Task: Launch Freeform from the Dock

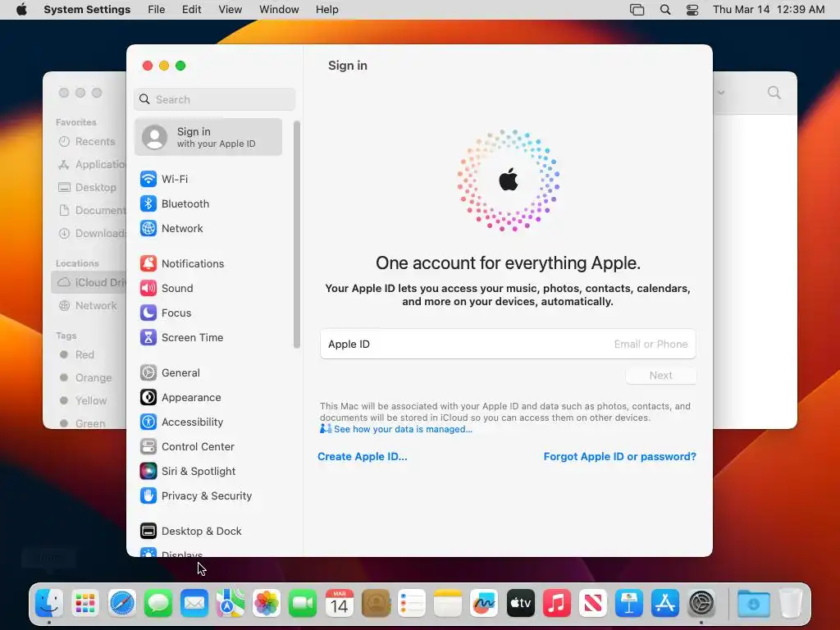Action: click(x=484, y=603)
